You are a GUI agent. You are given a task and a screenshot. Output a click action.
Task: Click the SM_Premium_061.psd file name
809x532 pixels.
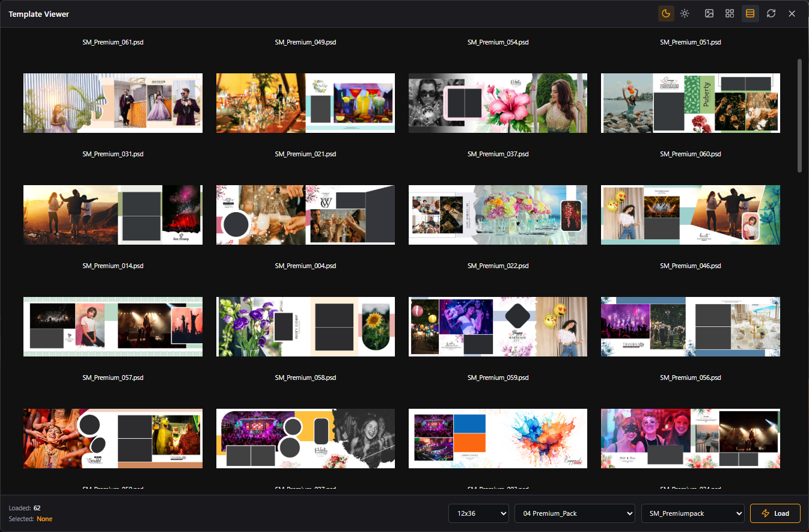[x=113, y=43]
